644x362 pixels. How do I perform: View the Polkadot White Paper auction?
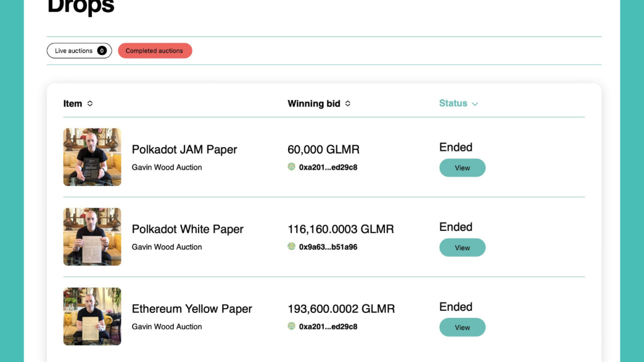[462, 247]
